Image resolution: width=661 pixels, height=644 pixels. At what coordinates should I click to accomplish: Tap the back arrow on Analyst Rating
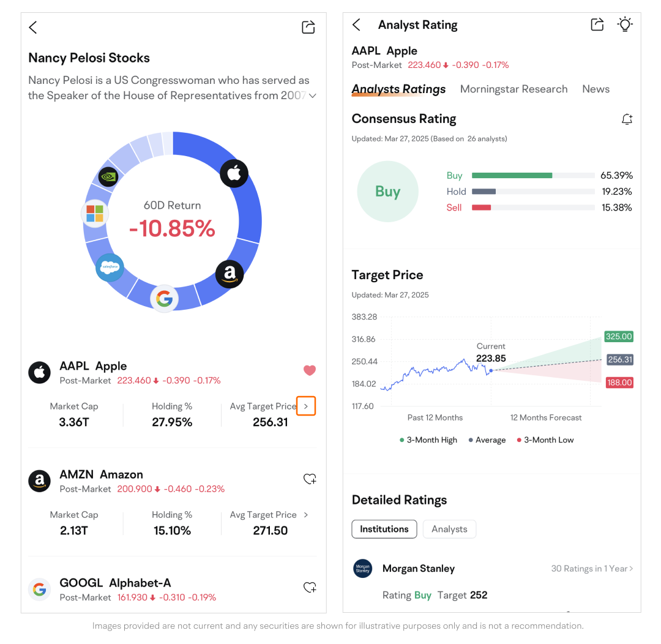coord(357,25)
